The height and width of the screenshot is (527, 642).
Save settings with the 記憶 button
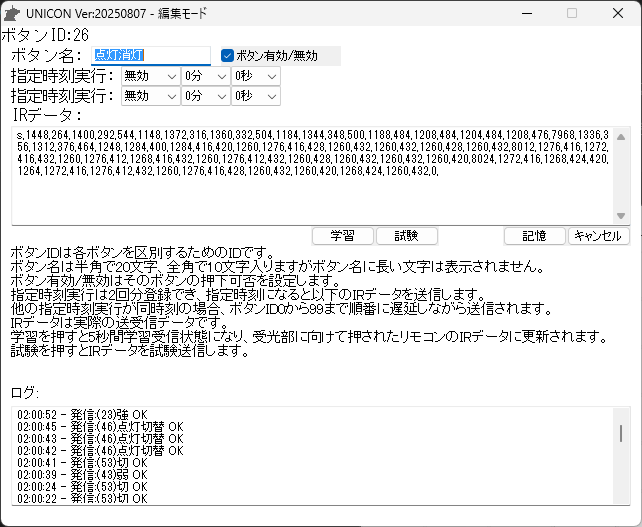(535, 236)
